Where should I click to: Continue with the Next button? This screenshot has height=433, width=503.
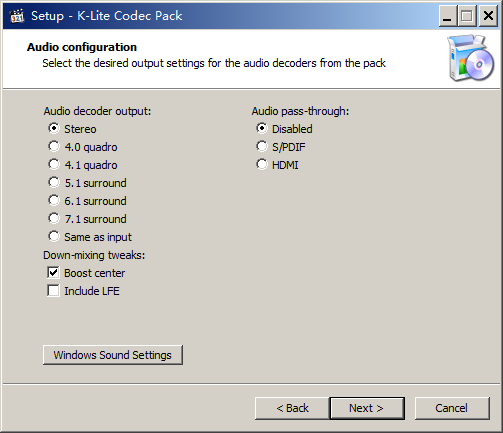pos(367,408)
